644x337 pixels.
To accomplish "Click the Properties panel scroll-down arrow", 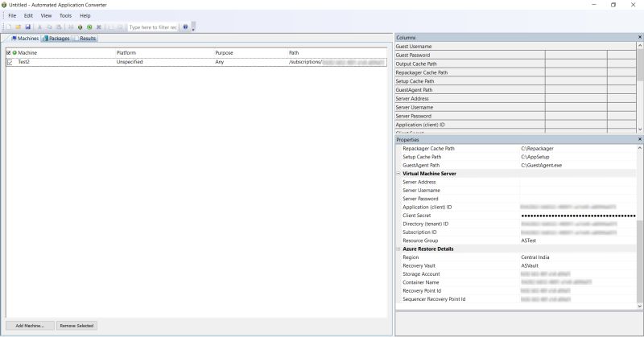I will coord(639,306).
